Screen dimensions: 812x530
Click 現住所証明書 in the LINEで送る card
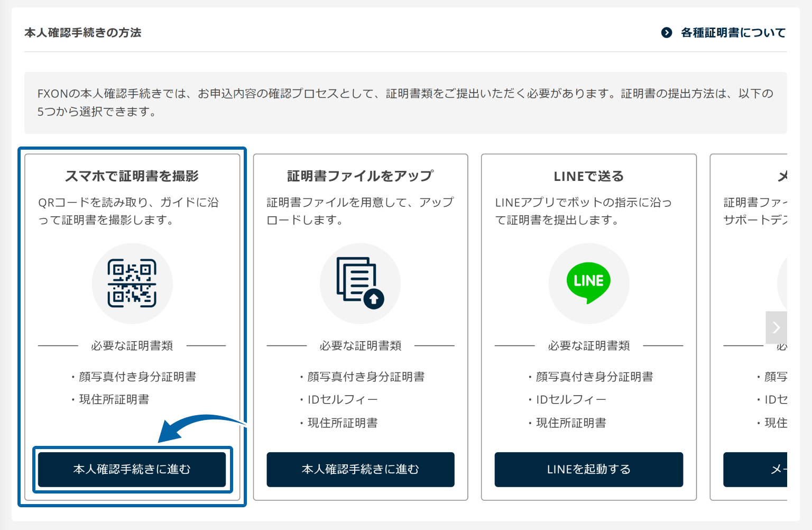[x=571, y=423]
